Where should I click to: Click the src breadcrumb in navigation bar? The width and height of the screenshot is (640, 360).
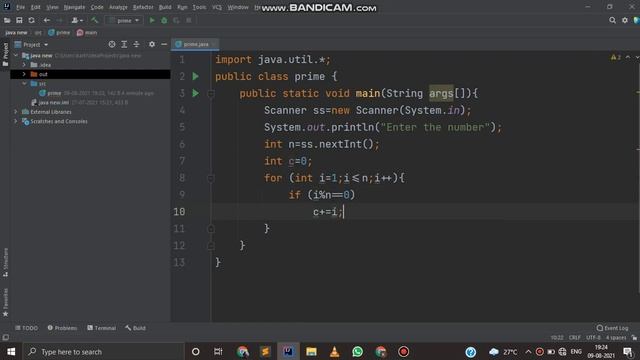(x=38, y=32)
